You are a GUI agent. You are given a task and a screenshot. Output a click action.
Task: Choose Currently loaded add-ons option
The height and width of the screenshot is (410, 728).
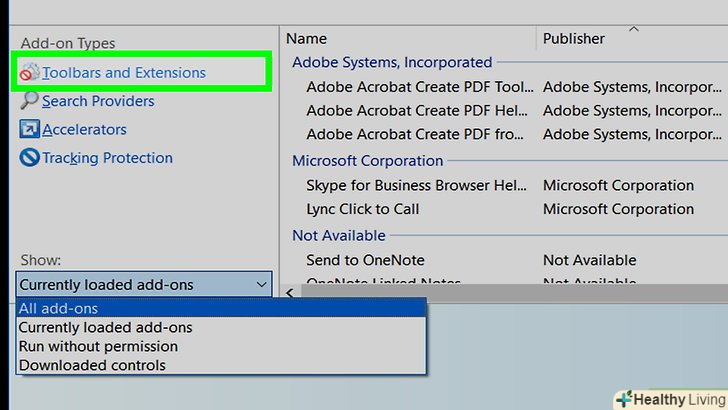[105, 327]
